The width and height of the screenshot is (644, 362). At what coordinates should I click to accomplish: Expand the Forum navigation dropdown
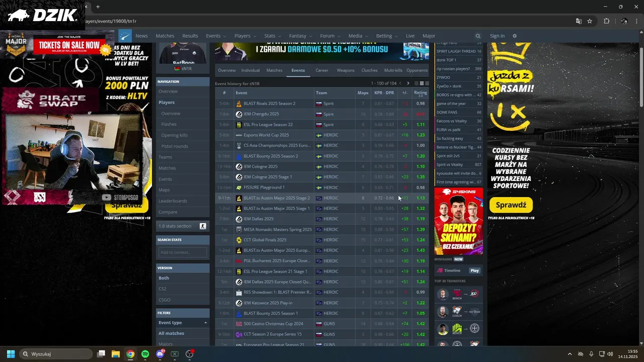(x=339, y=36)
